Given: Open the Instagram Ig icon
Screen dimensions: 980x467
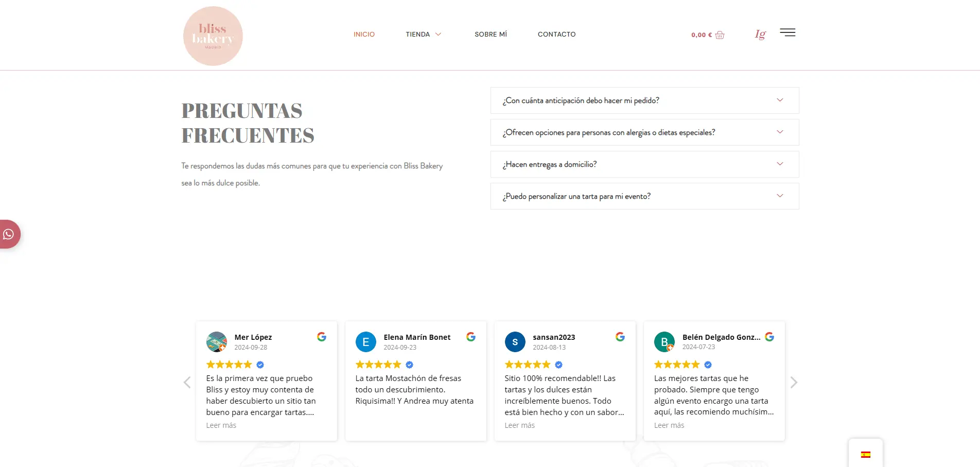Looking at the screenshot, I should pyautogui.click(x=760, y=34).
